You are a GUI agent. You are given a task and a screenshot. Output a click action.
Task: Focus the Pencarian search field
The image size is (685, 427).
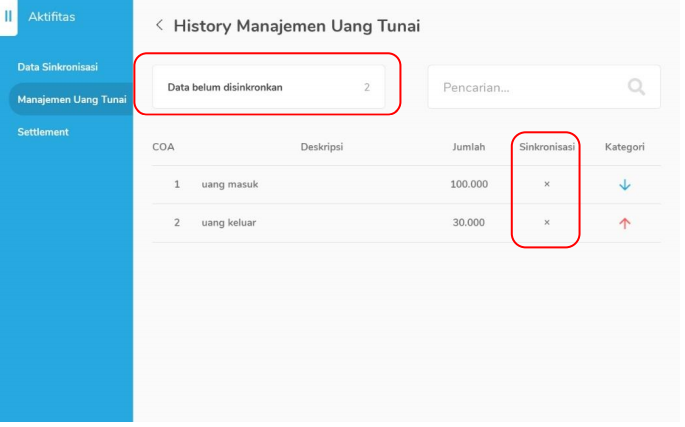(530, 87)
